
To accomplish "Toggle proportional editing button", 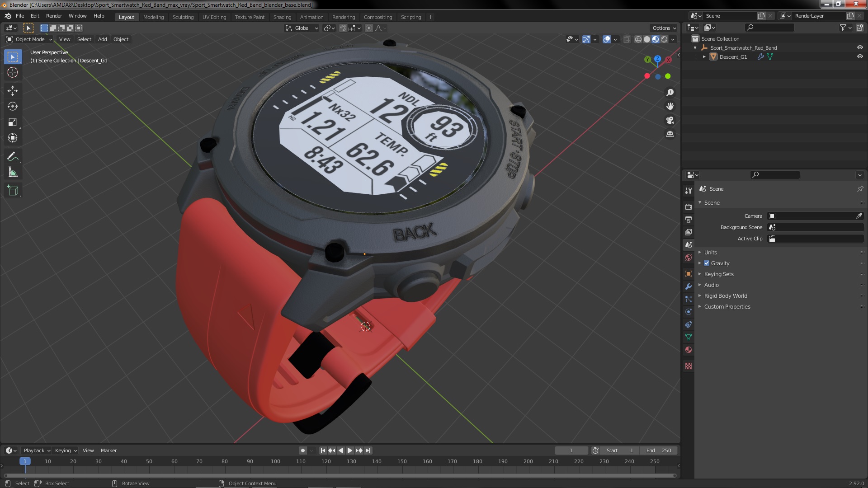I will [369, 28].
